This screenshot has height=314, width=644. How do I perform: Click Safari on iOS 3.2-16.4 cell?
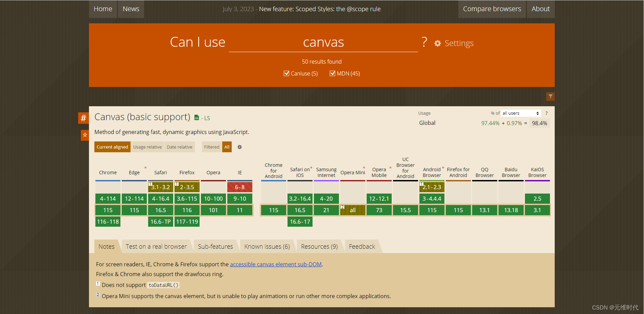(x=300, y=199)
